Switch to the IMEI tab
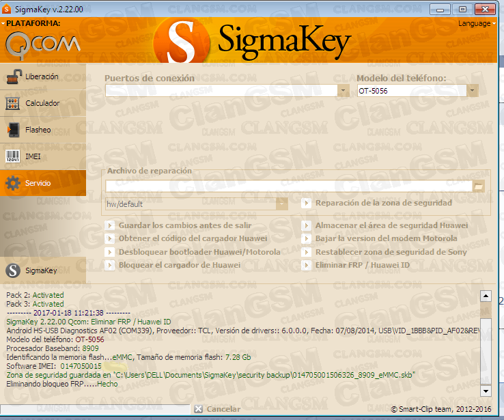 point(43,156)
